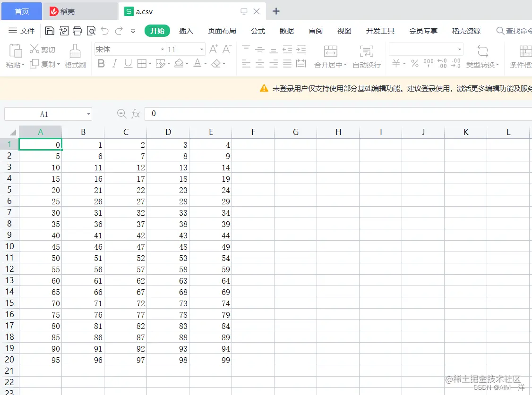Image resolution: width=532 pixels, height=395 pixels.
Task: Expand the Paste (粘贴) options arrow
Action: pyautogui.click(x=23, y=64)
